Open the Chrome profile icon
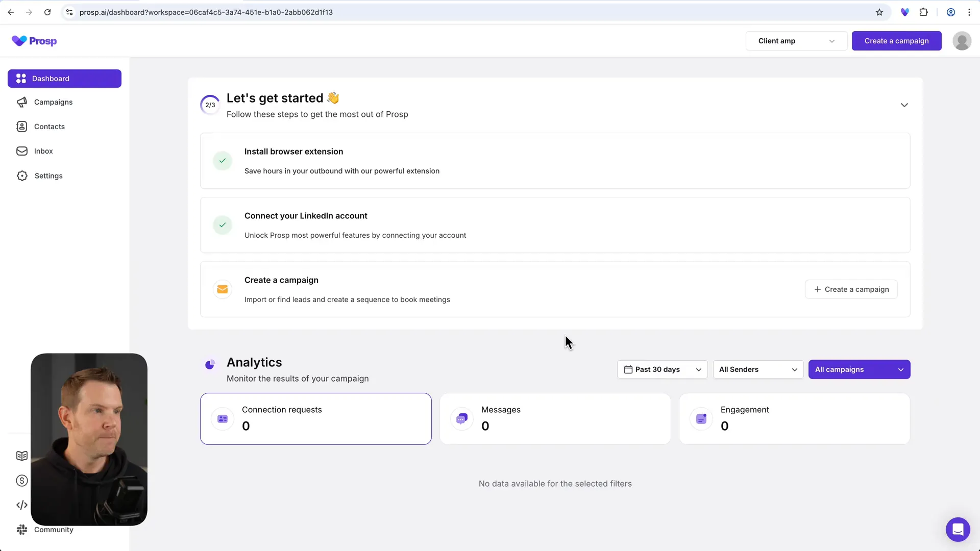Viewport: 980px width, 551px height. [x=950, y=12]
